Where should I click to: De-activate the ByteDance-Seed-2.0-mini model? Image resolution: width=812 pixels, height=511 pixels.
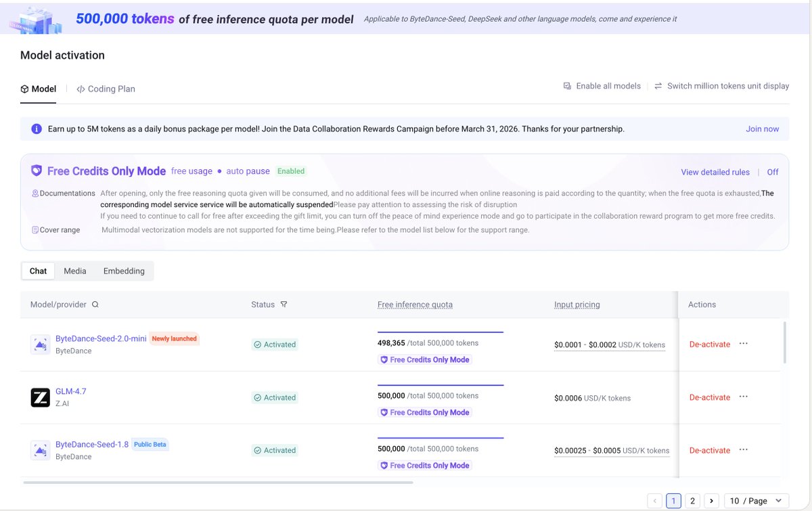pyautogui.click(x=710, y=345)
